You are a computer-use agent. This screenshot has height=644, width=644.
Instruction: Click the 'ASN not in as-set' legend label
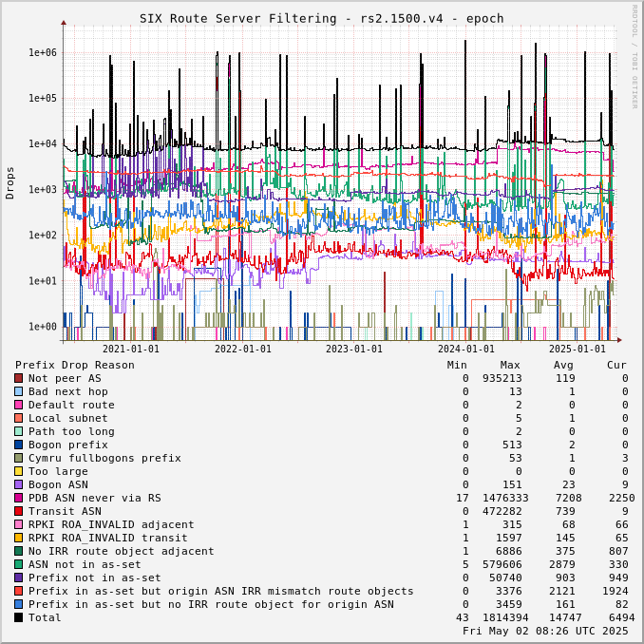[x=85, y=564]
